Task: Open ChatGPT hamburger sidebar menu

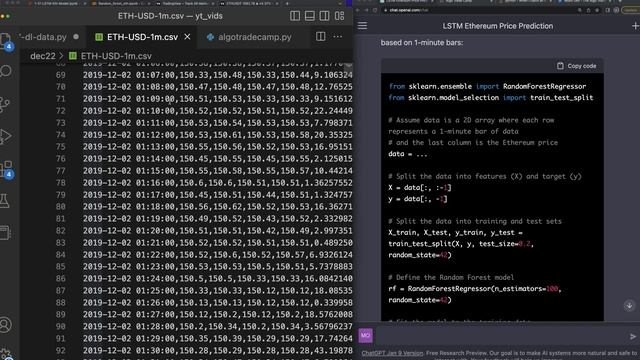Action: (x=362, y=26)
